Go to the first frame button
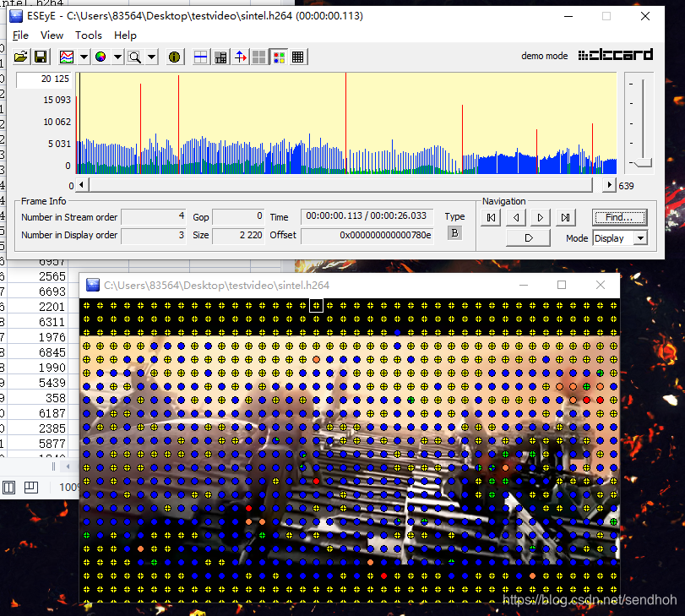Screen dimensions: 685x616 (491, 217)
